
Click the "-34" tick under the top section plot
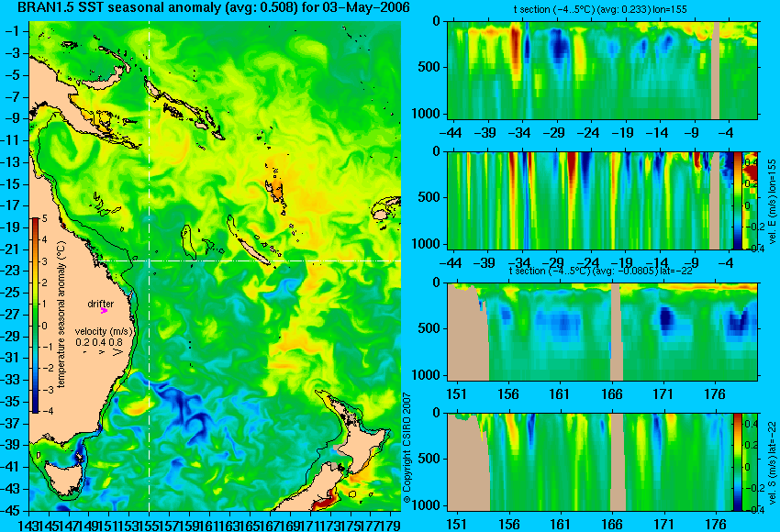click(521, 133)
